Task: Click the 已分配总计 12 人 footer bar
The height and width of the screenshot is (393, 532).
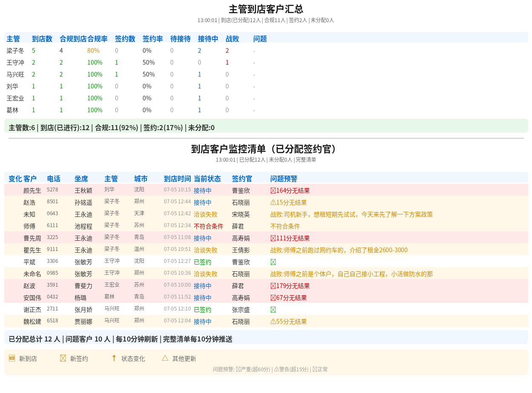Action: pyautogui.click(x=266, y=337)
